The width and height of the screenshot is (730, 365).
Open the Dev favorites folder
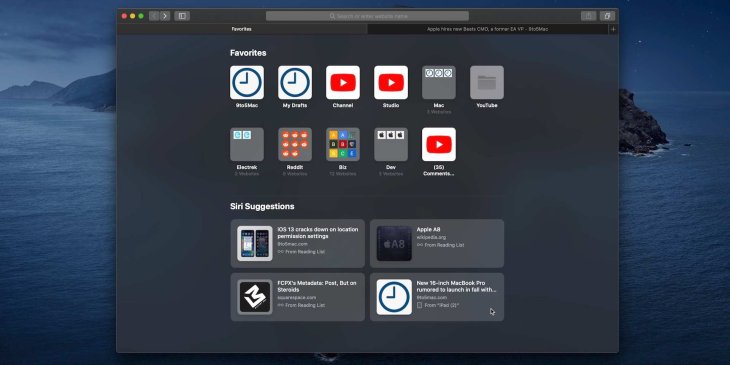[x=391, y=144]
